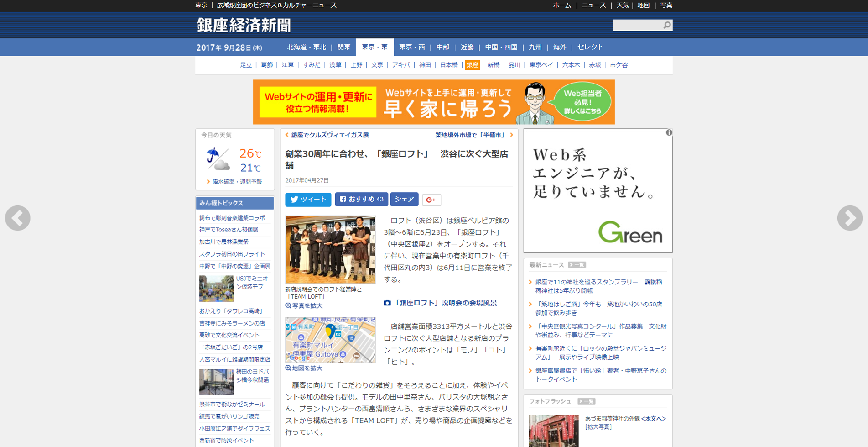Select 銀座 area in sub navigation

(472, 65)
